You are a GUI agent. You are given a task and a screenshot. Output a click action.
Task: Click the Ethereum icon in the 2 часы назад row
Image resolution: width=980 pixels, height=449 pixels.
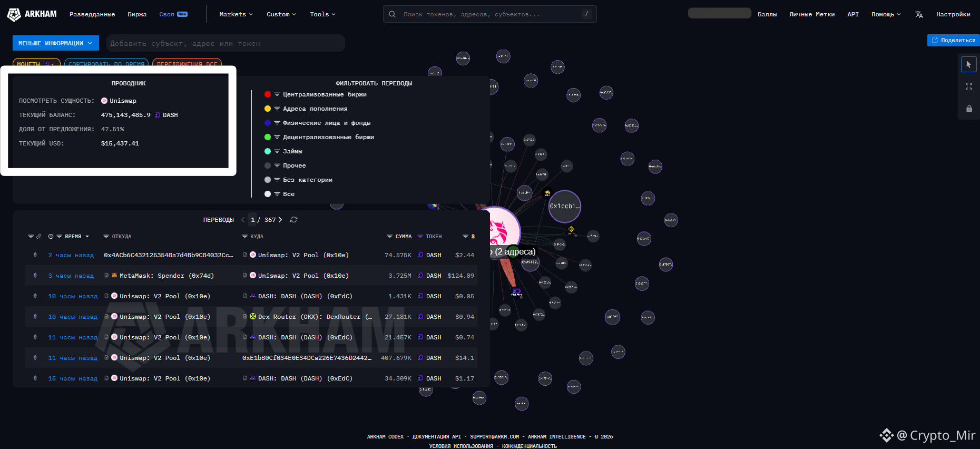tap(35, 255)
